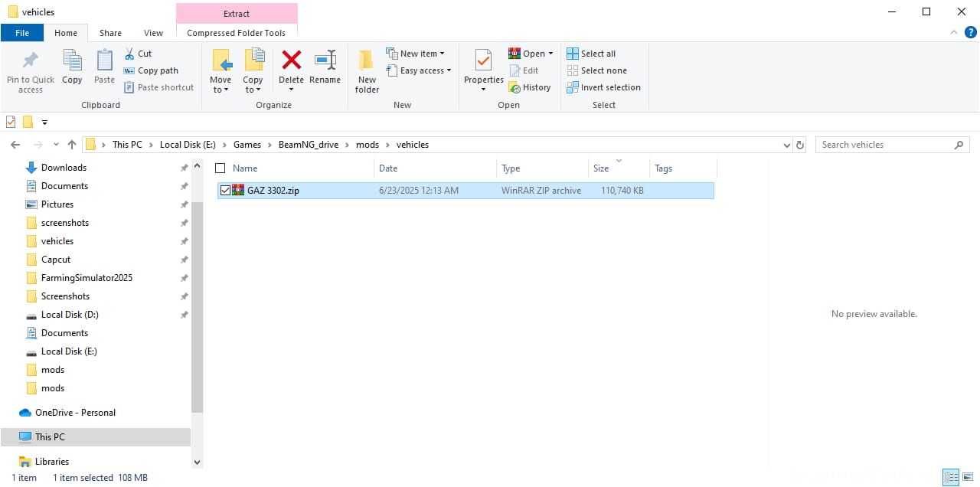This screenshot has height=487, width=980.
Task: Open History from the ribbon
Action: pos(530,87)
